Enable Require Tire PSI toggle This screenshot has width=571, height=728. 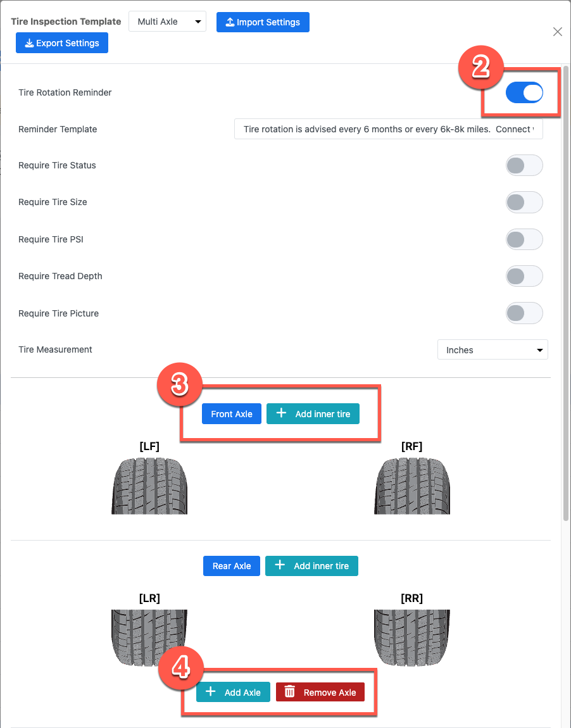tap(524, 239)
